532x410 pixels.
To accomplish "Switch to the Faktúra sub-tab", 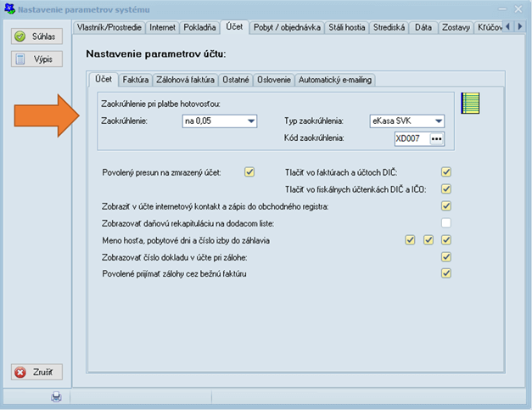I will click(x=136, y=80).
